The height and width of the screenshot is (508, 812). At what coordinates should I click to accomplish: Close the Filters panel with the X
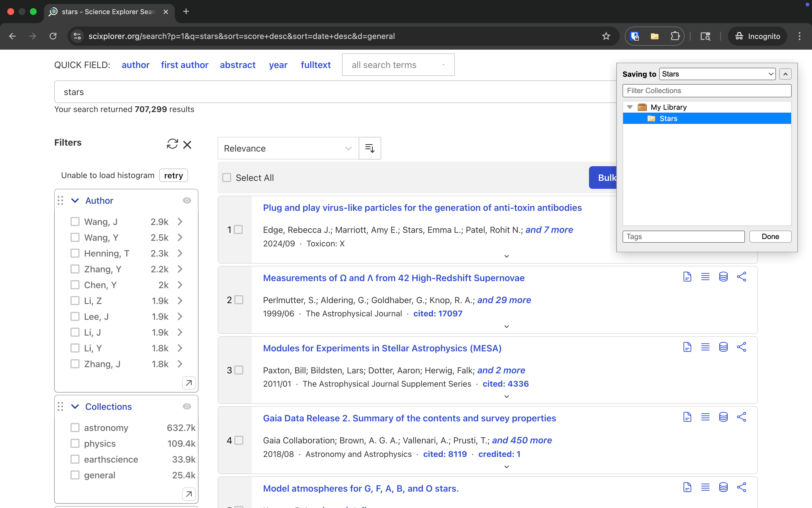(187, 144)
